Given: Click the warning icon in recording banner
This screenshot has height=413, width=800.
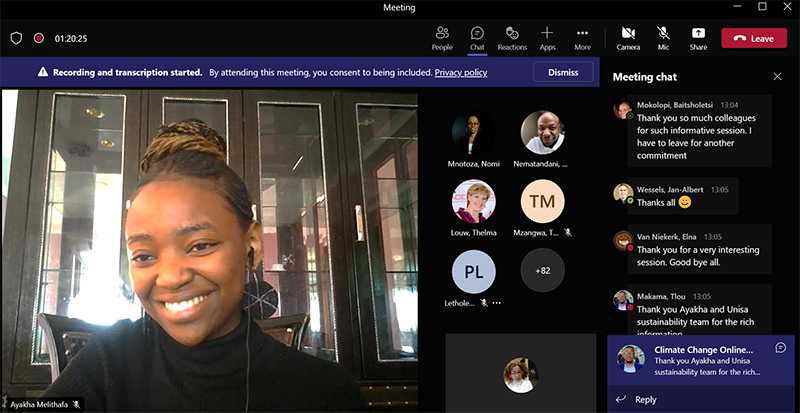Looking at the screenshot, I should click(x=43, y=72).
